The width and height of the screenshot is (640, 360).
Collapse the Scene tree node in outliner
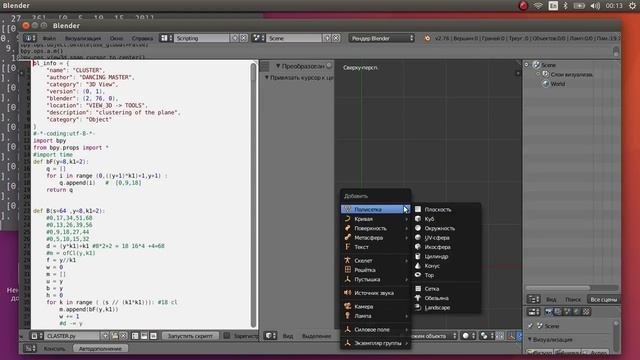pyautogui.click(x=527, y=65)
